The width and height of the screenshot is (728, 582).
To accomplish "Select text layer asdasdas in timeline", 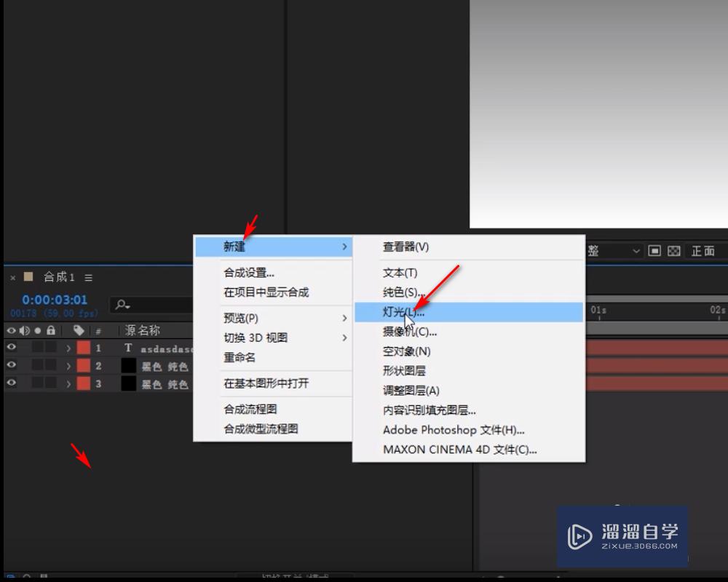I will click(x=166, y=348).
